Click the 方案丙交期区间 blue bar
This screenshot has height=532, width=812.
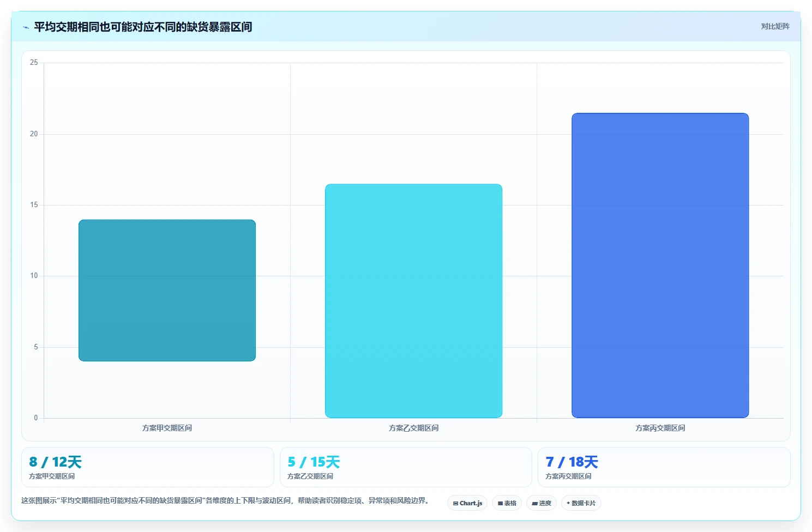tap(660, 265)
